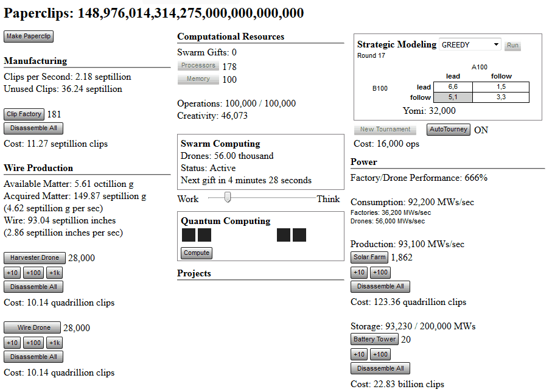The width and height of the screenshot is (552, 392).
Task: Build a Solar Farm
Action: pos(369,257)
